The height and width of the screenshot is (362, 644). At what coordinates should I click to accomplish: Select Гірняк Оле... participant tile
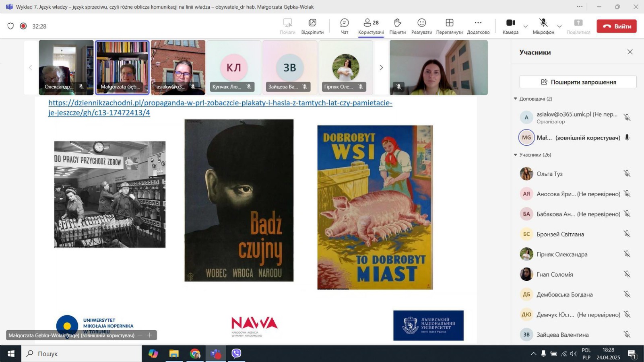pos(346,68)
